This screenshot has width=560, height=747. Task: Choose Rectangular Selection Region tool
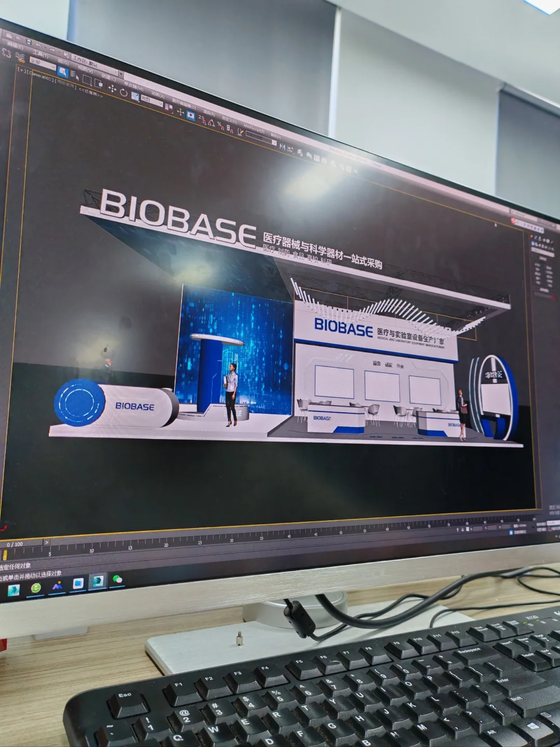point(87,80)
